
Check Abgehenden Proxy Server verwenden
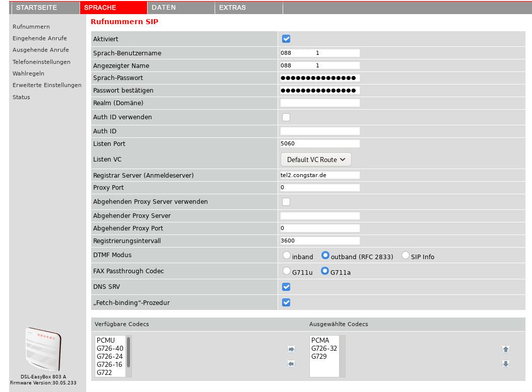pyautogui.click(x=286, y=202)
